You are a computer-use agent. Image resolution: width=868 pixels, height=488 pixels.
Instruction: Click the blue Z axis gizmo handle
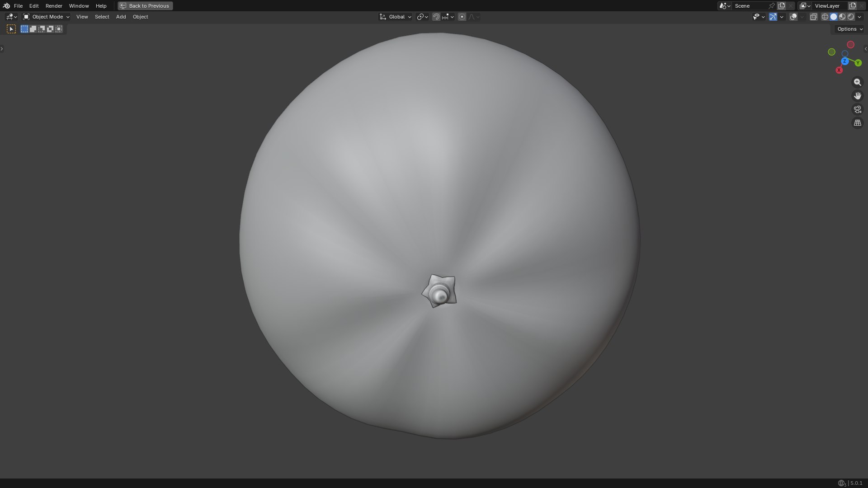point(844,61)
